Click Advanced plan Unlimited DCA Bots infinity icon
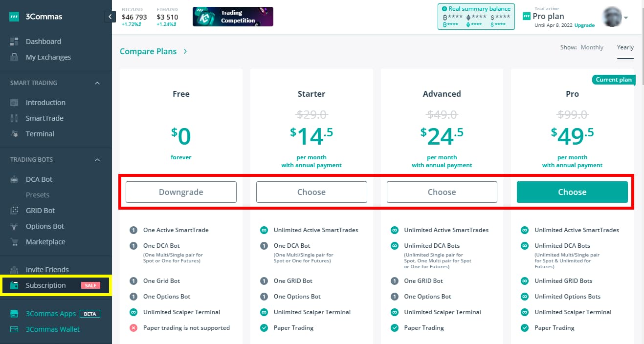 click(x=395, y=246)
